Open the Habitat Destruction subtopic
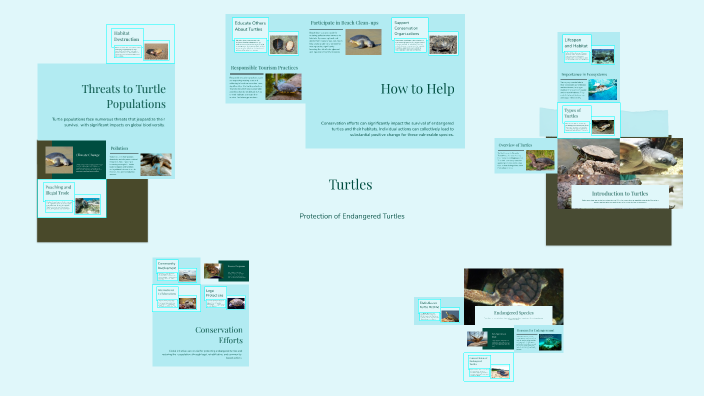 pos(126,36)
